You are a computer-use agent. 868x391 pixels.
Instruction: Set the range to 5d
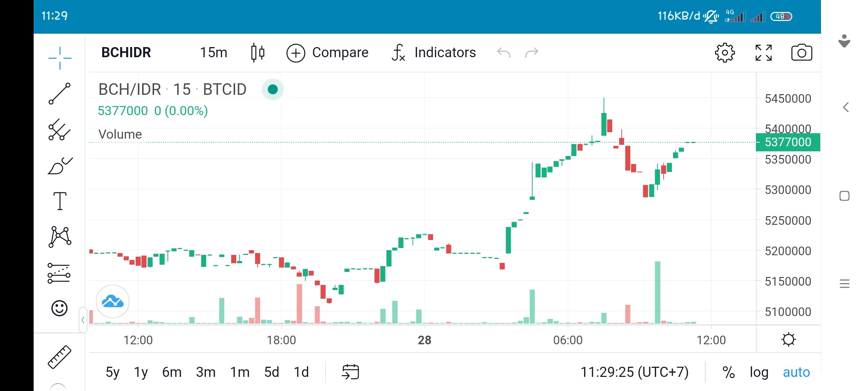tap(272, 372)
